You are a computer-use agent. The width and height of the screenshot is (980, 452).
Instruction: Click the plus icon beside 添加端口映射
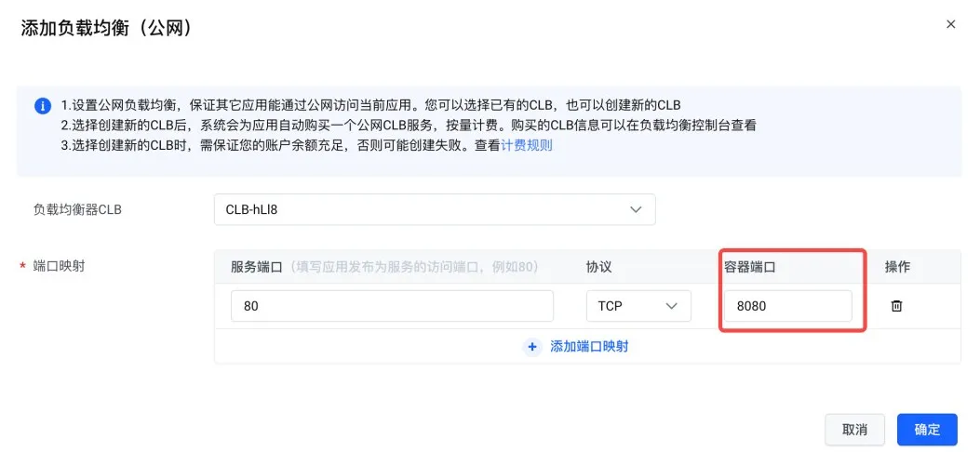(x=533, y=346)
